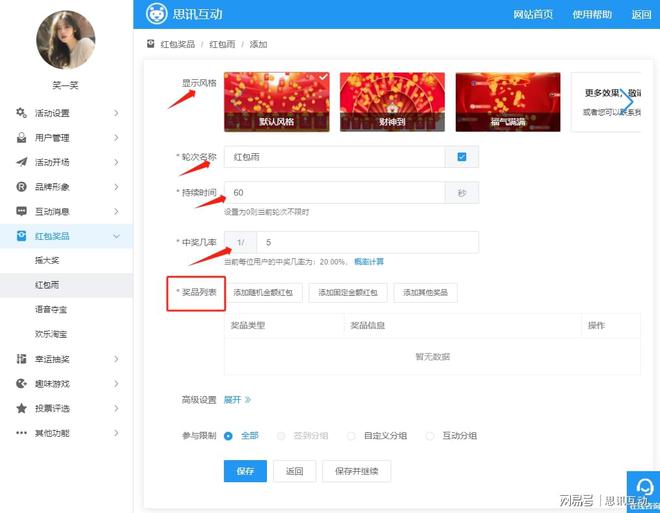The image size is (660, 513).
Task: Click the 投票评选 star icon
Action: 22,408
